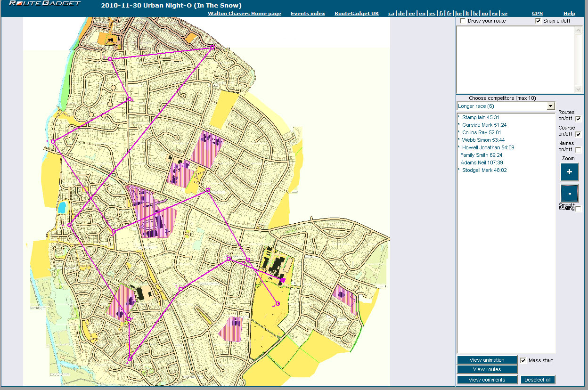This screenshot has width=588, height=390.
Task: Toggle the Smooth scaling checkbox
Action: click(579, 209)
